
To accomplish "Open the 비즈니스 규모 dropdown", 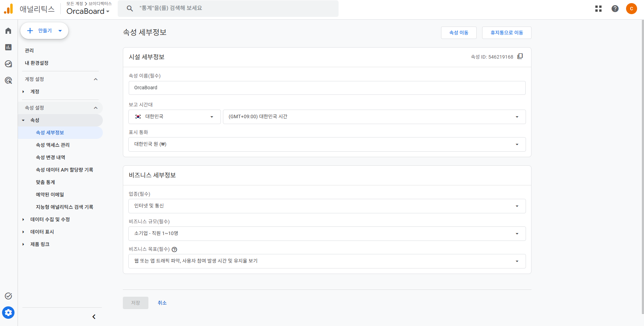I will tap(327, 234).
